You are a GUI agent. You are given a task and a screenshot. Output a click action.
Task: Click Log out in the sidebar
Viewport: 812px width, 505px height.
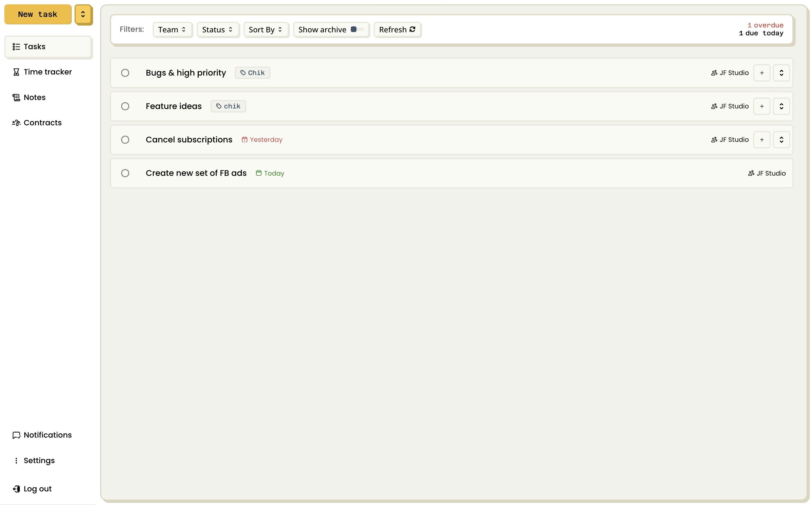[38, 489]
